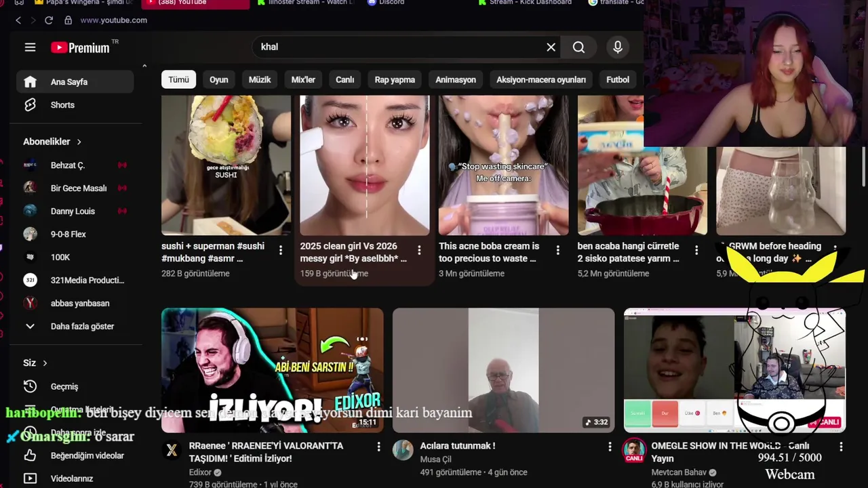Clear the search box text
The image size is (868, 488).
[x=551, y=47]
